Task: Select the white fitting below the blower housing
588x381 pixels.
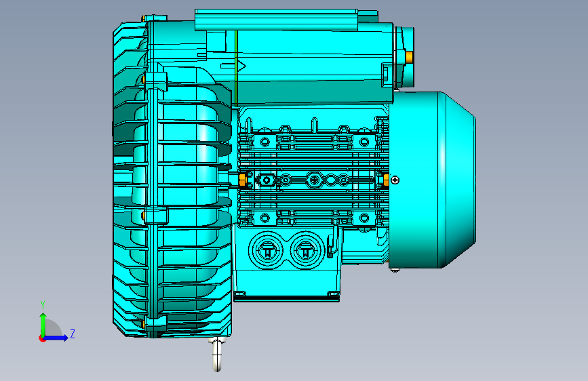Action: (x=217, y=354)
